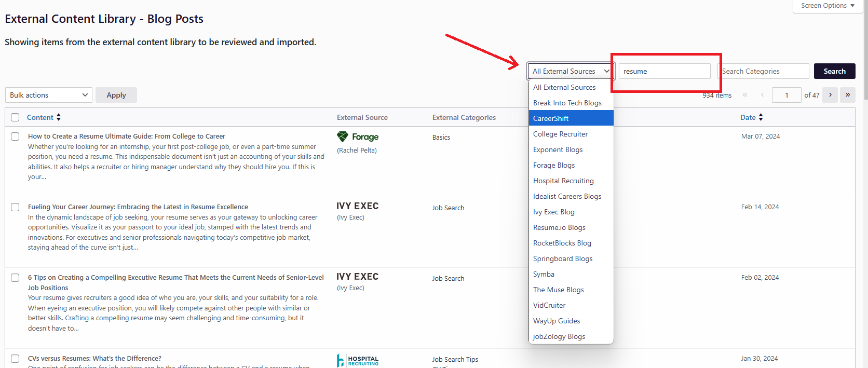
Task: Click the last page double-arrow icon
Action: point(848,95)
